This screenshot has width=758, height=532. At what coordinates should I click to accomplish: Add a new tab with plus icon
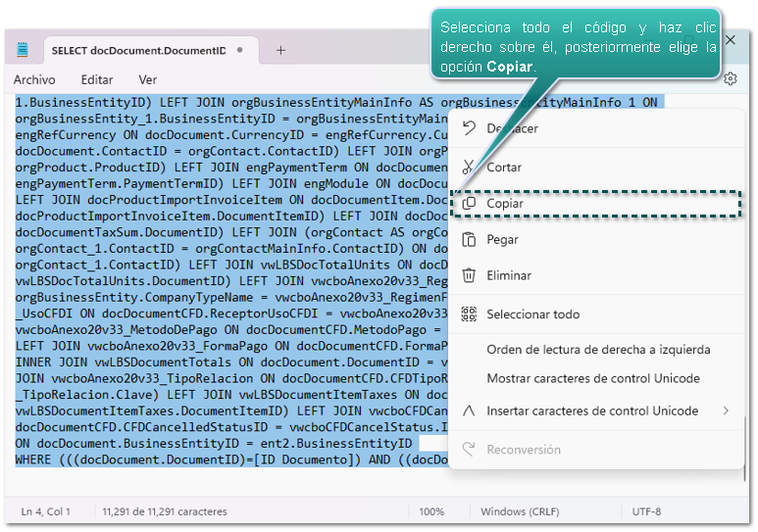280,50
